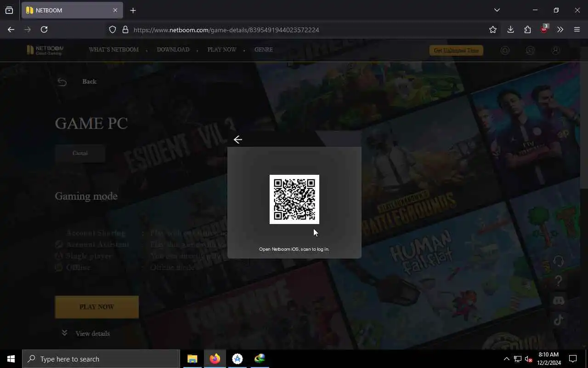Click the taskbar icon right of Firefox

coord(237,359)
